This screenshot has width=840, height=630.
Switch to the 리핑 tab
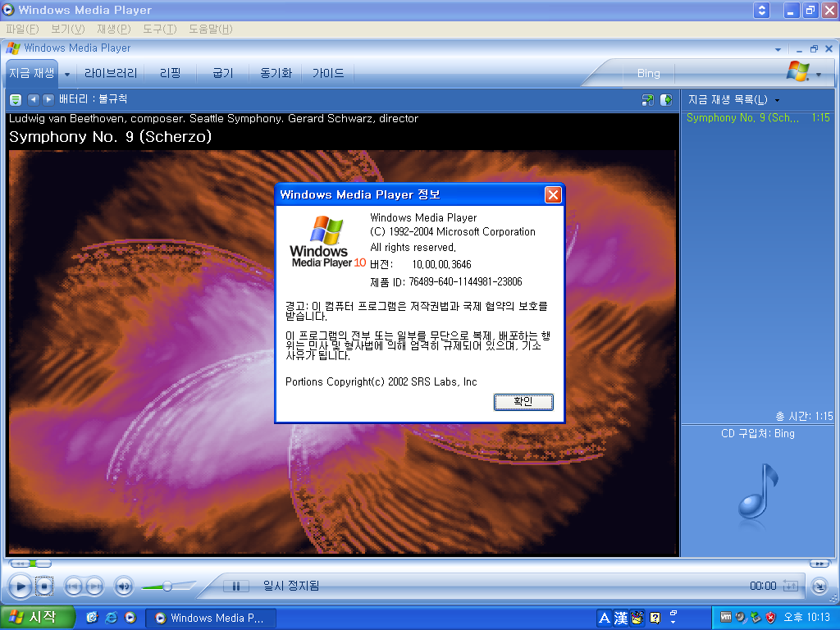coord(171,73)
